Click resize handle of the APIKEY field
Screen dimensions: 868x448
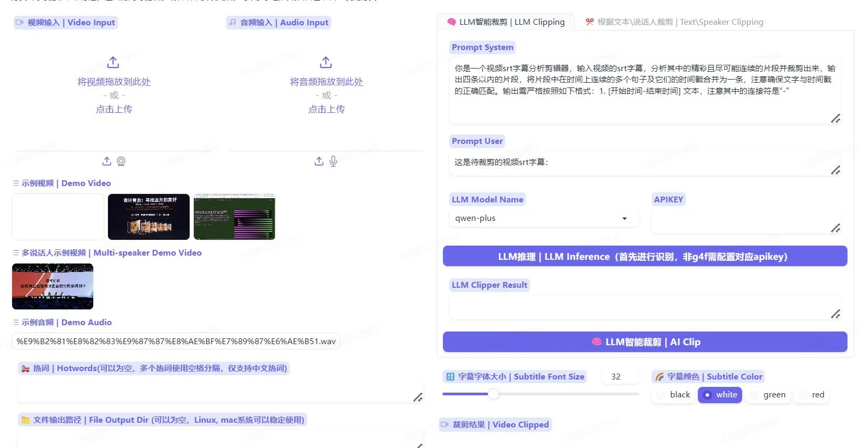pos(835,228)
